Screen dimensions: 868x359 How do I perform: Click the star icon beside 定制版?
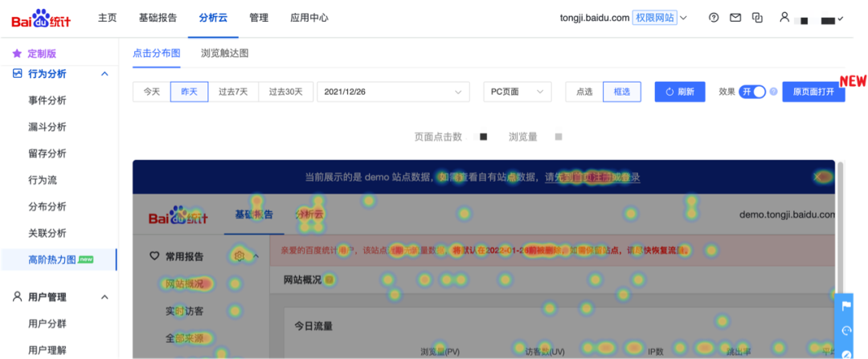point(17,54)
